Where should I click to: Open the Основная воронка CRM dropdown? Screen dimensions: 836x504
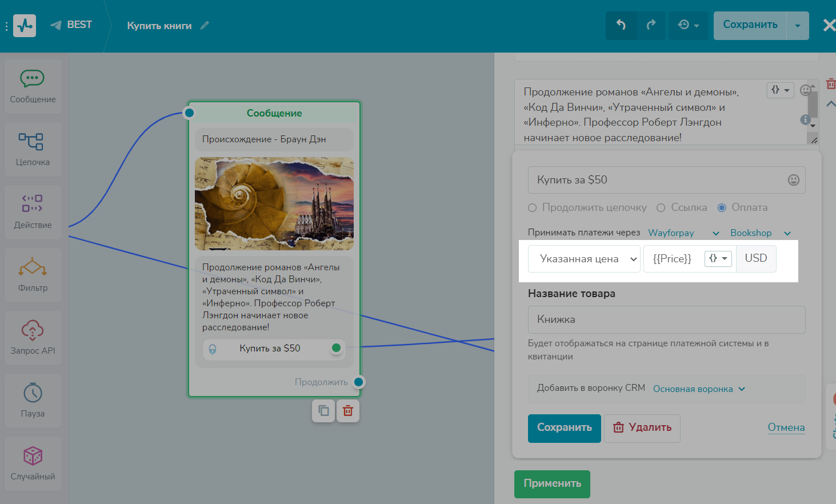[699, 389]
